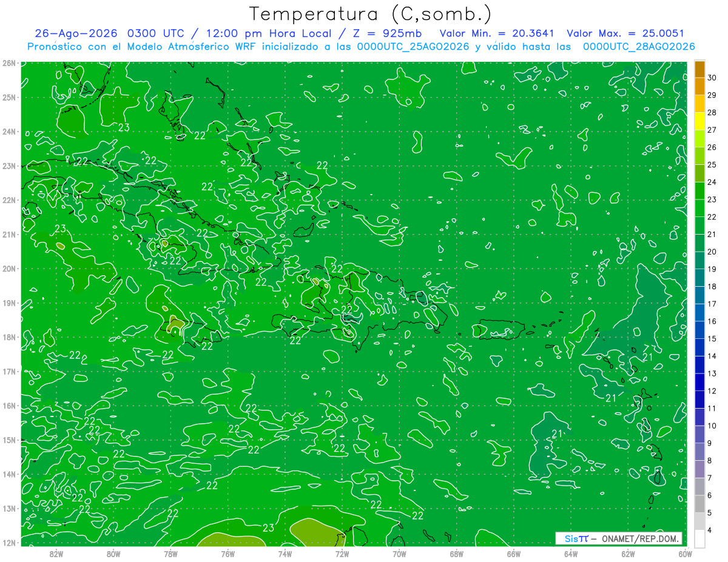Click the color scale label '18'
The image size is (728, 562).
(x=712, y=286)
